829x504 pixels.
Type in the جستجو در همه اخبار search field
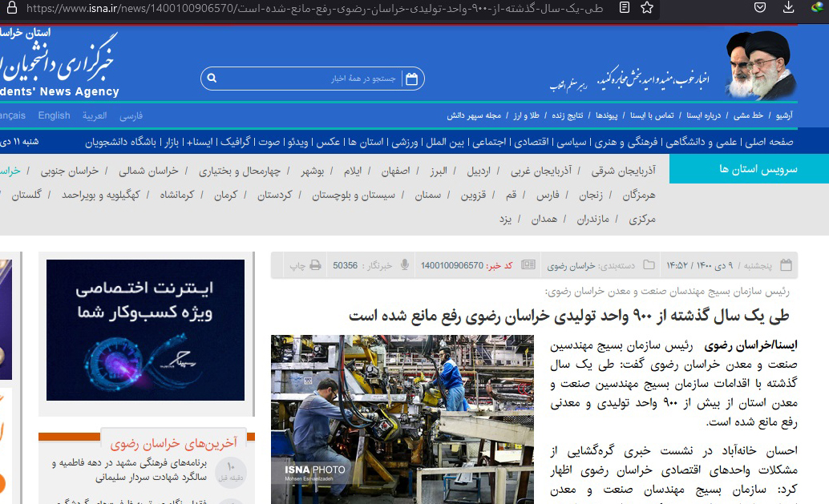(313, 79)
